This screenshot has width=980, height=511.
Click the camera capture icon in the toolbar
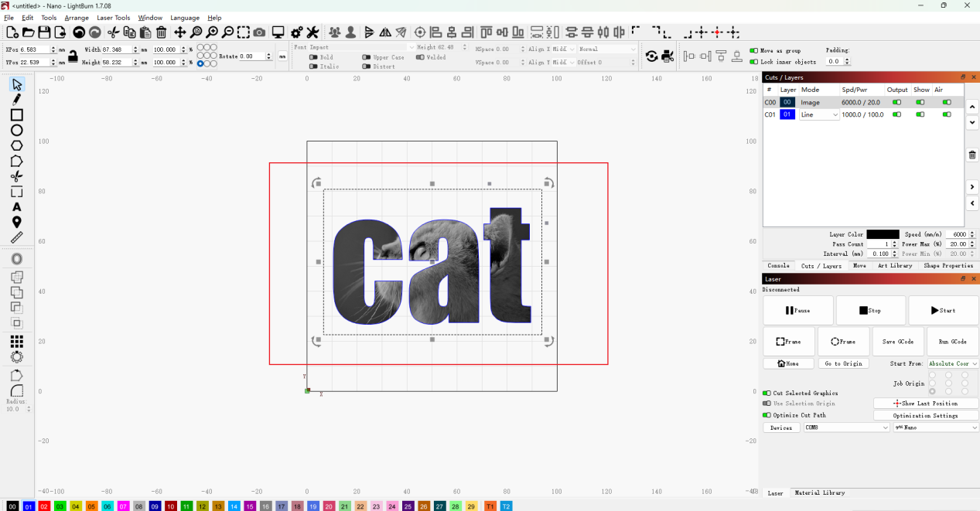(259, 32)
